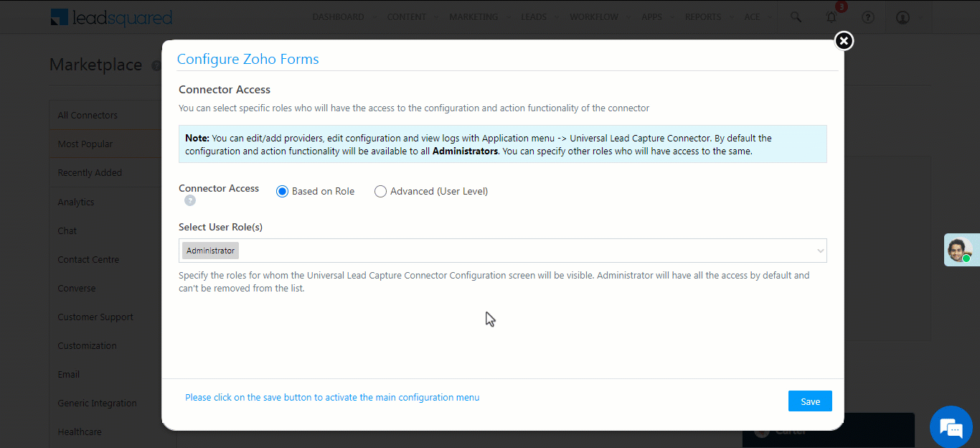Select Analytics in the connectors sidebar
Viewport: 980px width, 448px height.
click(x=75, y=202)
